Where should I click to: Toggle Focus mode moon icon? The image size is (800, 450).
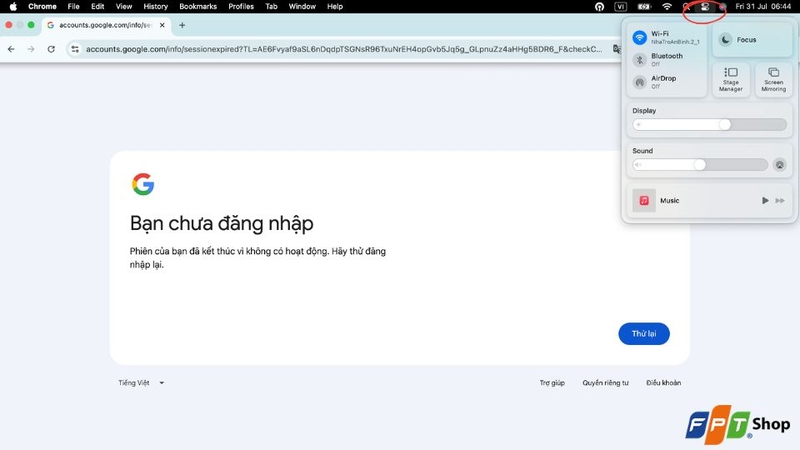coord(725,40)
